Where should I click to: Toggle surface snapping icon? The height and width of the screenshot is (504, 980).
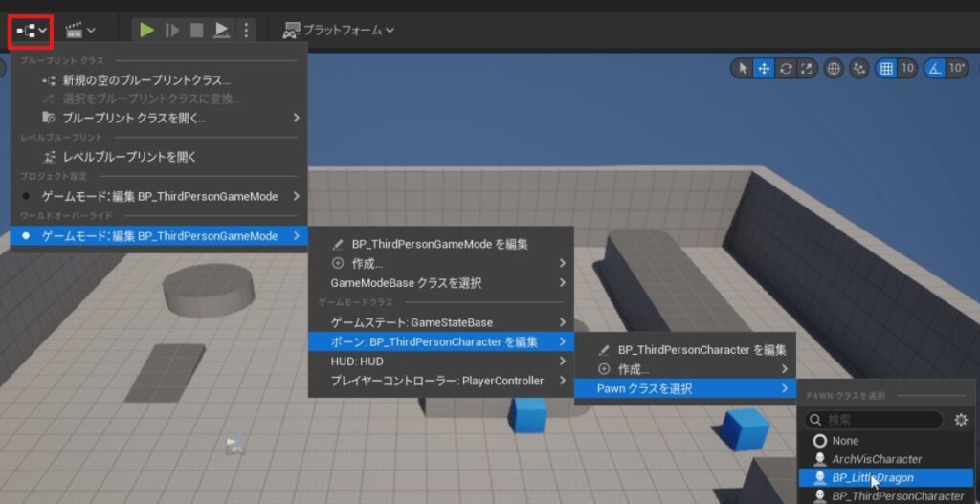point(860,69)
